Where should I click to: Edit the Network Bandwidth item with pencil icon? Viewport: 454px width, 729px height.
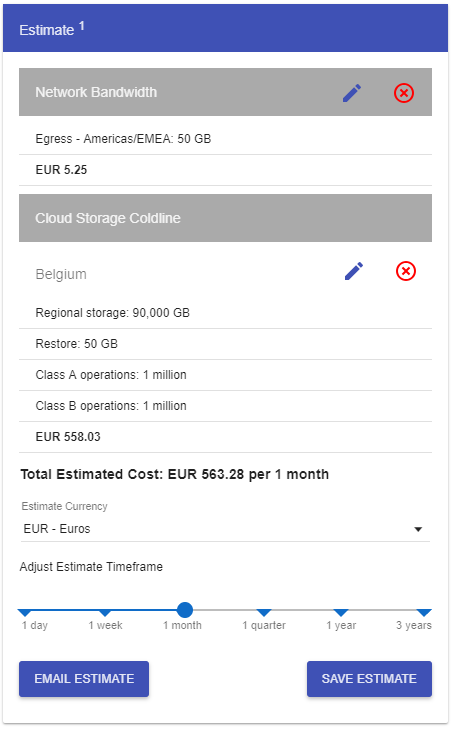click(x=352, y=93)
